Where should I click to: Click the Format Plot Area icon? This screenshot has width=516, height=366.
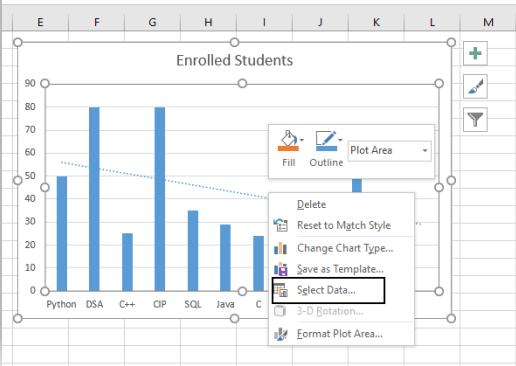tap(280, 334)
